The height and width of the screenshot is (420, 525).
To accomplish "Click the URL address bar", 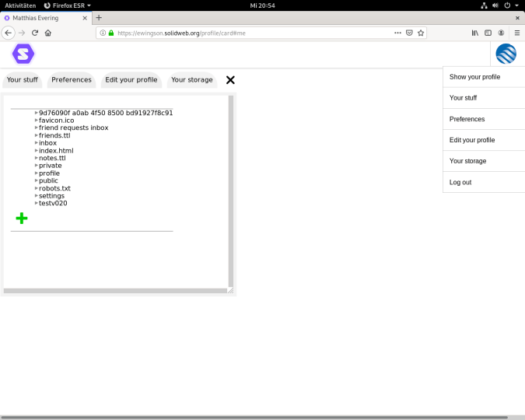I will [x=249, y=33].
